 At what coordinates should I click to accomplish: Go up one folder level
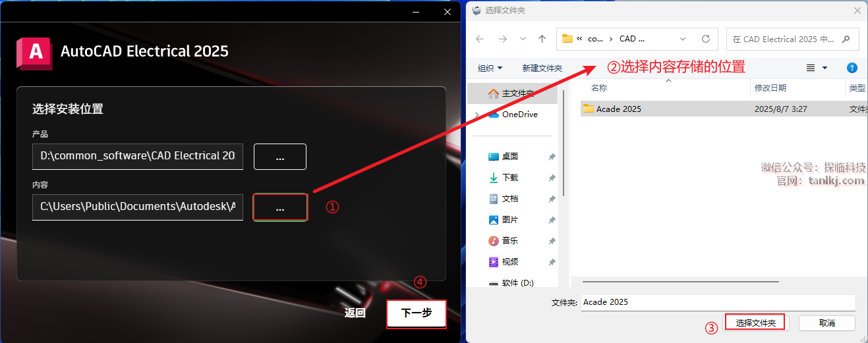tap(542, 39)
